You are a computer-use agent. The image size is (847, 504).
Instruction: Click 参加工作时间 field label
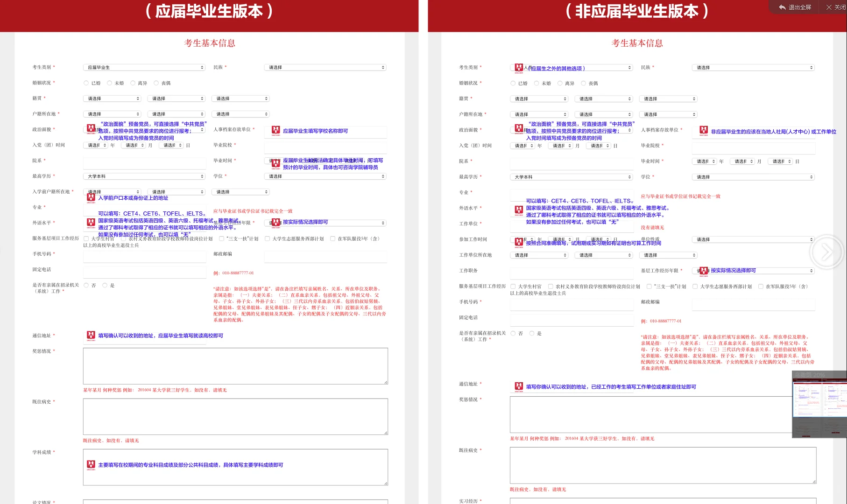pos(473,239)
